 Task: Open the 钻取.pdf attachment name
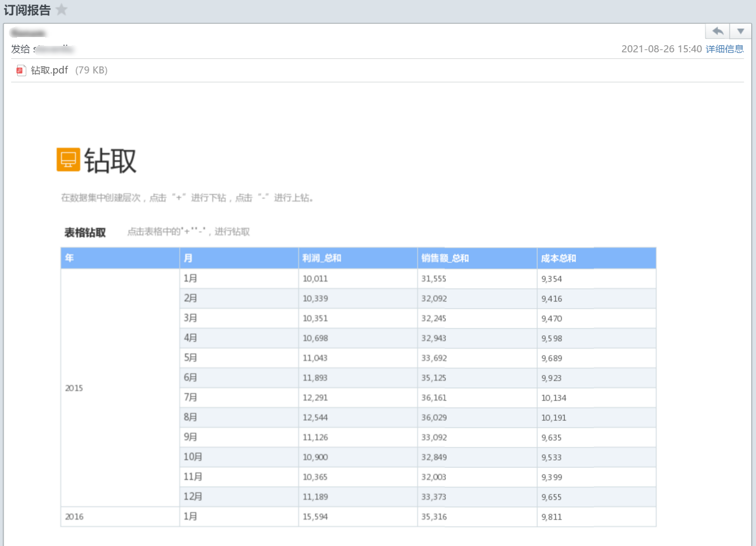[x=49, y=71]
